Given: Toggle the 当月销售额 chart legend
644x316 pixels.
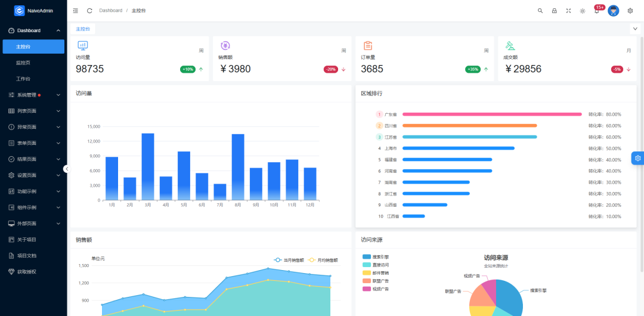Looking at the screenshot, I should point(289,260).
